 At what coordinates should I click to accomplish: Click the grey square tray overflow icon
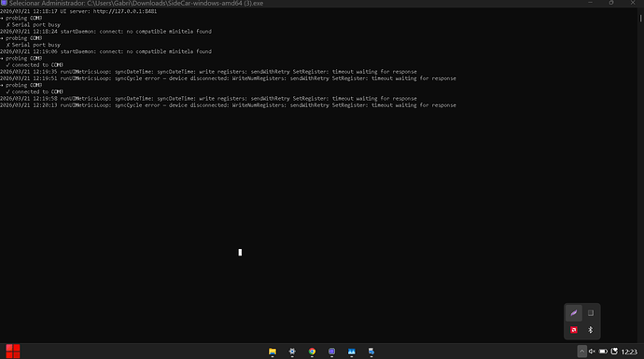click(591, 313)
